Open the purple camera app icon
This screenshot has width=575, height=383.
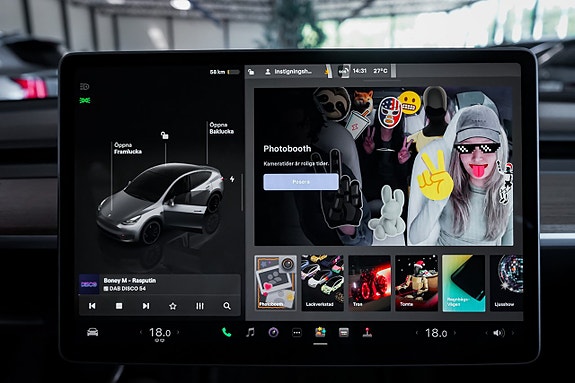coord(274,332)
